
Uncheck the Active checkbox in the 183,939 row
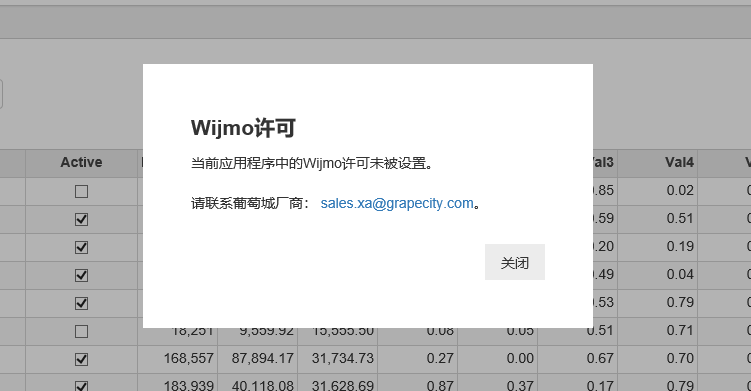tap(81, 386)
